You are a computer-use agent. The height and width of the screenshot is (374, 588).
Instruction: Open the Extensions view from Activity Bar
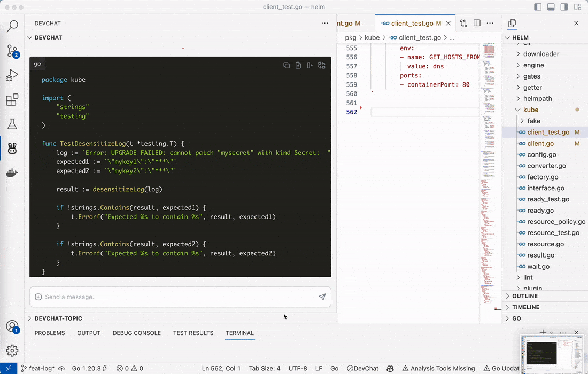click(x=12, y=99)
